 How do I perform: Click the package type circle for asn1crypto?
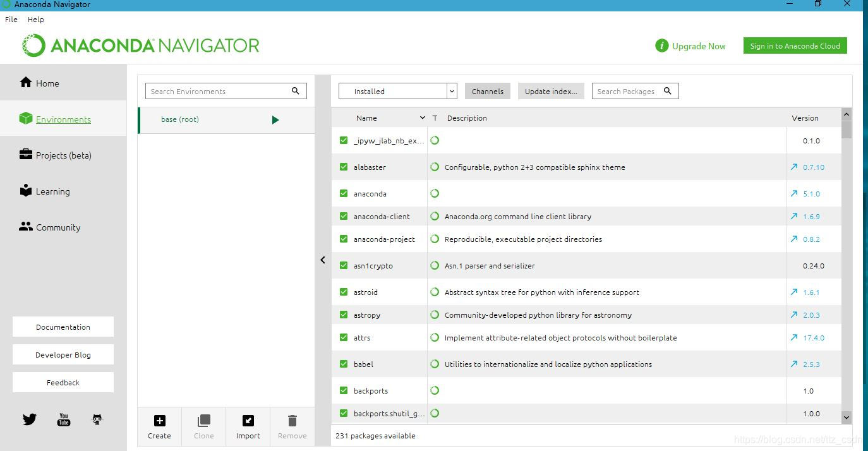click(x=435, y=265)
